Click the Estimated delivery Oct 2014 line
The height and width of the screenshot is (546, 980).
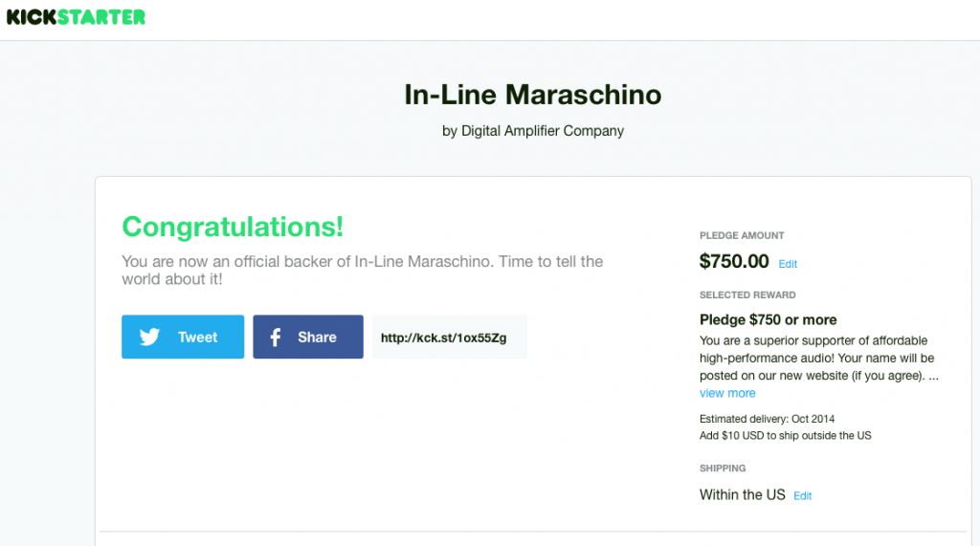coord(767,419)
